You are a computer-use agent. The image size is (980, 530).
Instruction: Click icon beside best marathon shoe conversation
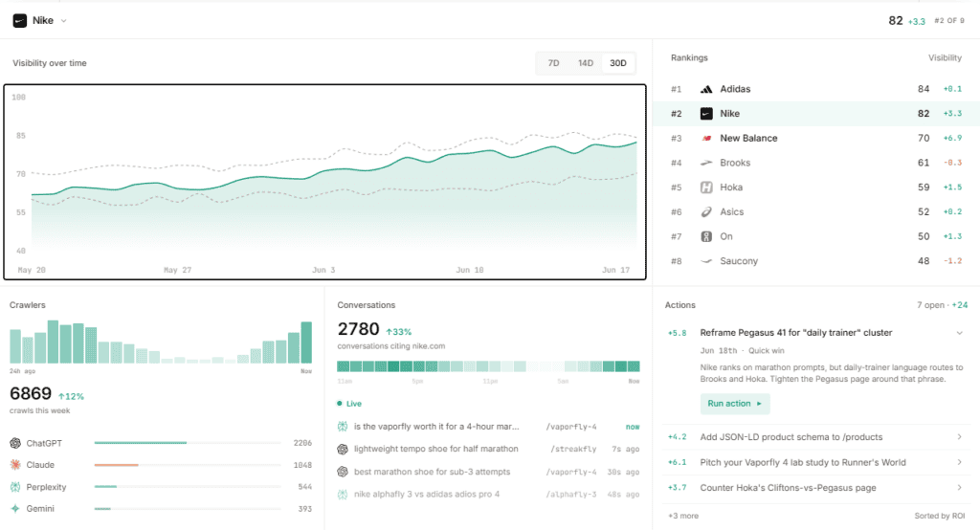pos(343,472)
